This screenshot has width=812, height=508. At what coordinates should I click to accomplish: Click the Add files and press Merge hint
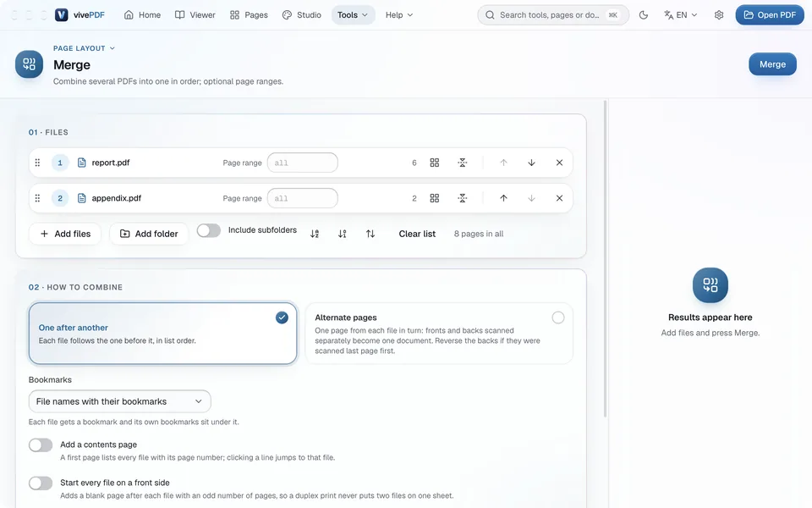point(710,333)
